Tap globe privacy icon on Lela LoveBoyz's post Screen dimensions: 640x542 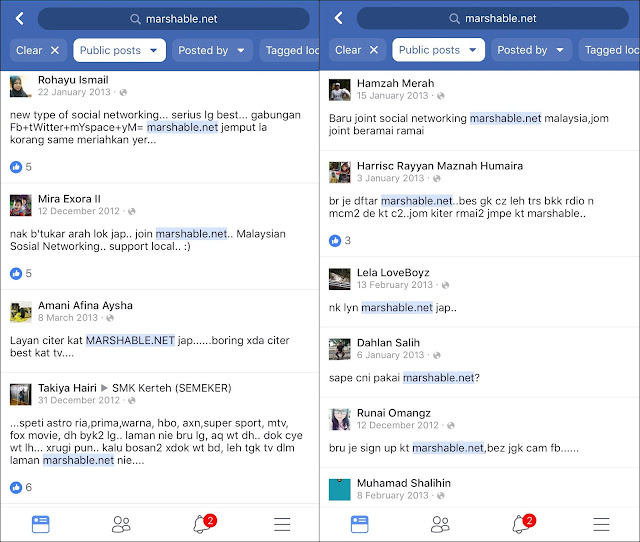[x=445, y=285]
